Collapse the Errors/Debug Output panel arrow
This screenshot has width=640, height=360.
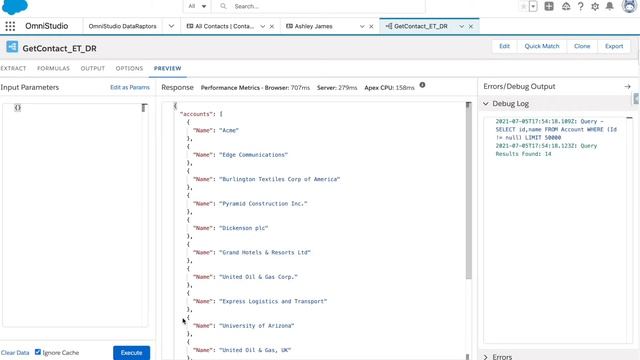click(x=627, y=87)
